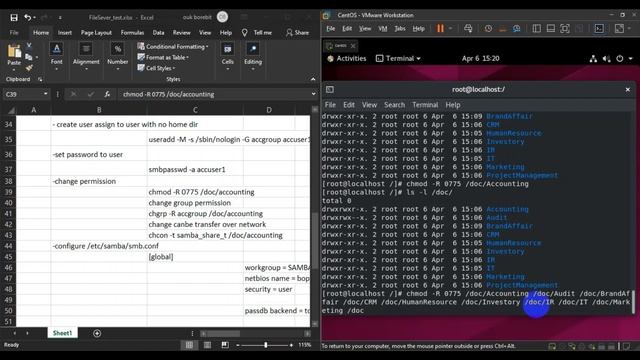Take a VM snapshot with clock icon
The height and width of the screenshot is (360, 640).
[488, 29]
